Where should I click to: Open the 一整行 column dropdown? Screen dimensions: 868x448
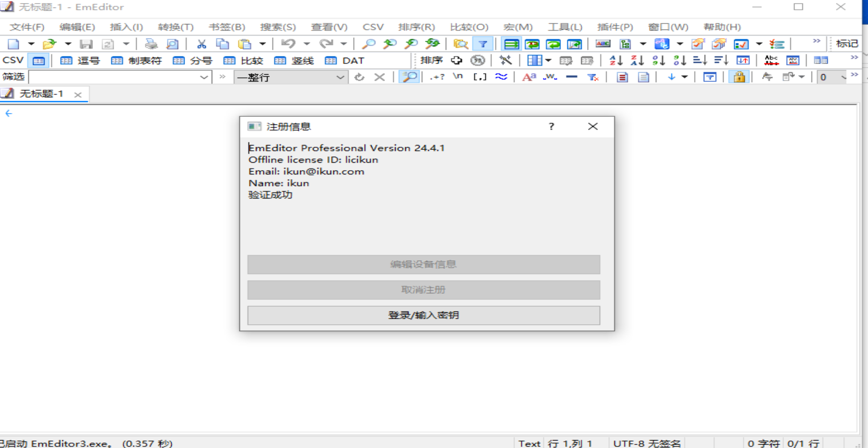[291, 77]
